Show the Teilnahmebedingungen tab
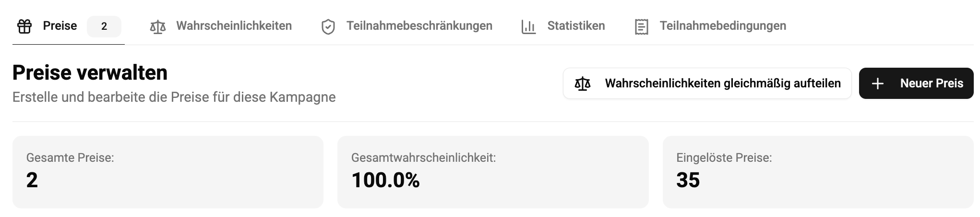 pos(723,26)
